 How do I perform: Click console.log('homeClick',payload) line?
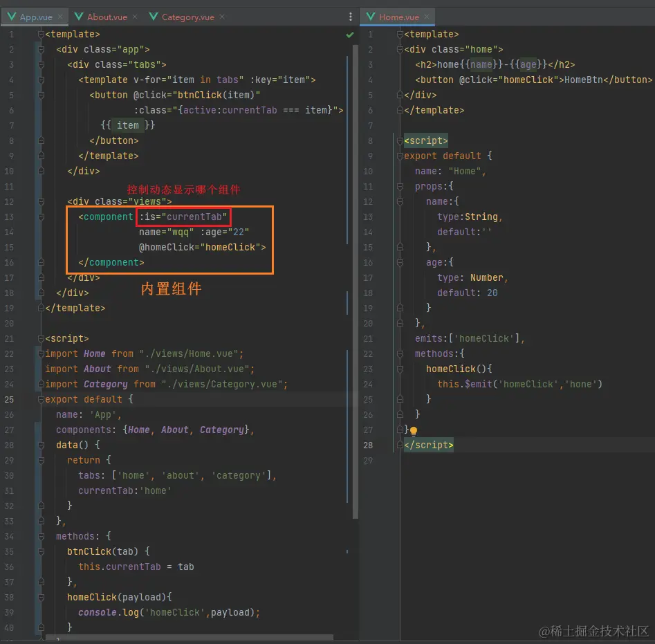click(169, 613)
